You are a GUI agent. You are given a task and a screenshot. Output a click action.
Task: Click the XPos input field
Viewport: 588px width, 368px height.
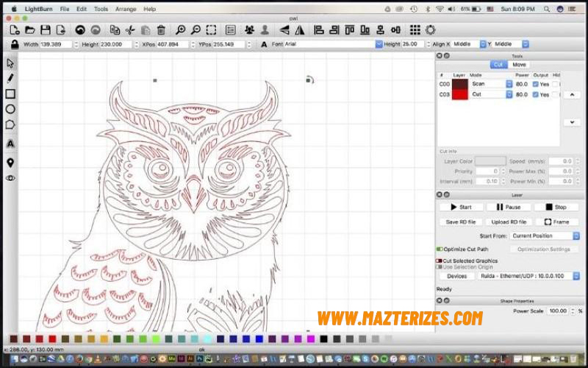click(173, 44)
